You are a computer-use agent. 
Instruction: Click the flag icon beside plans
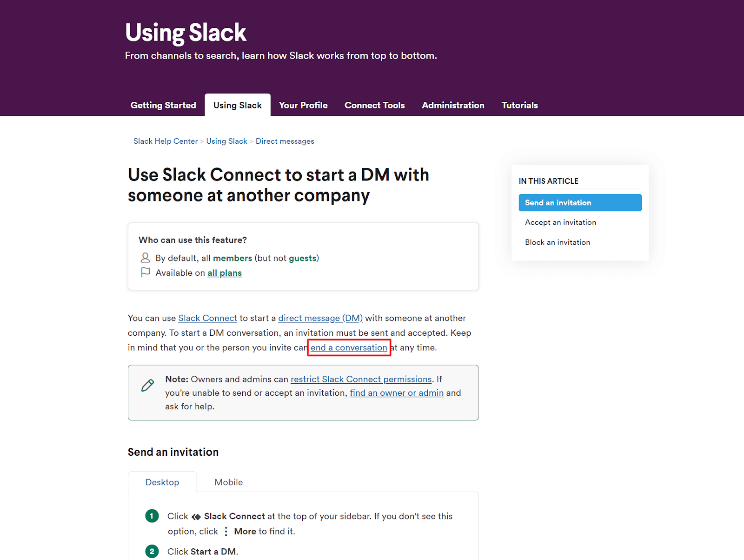pyautogui.click(x=146, y=272)
